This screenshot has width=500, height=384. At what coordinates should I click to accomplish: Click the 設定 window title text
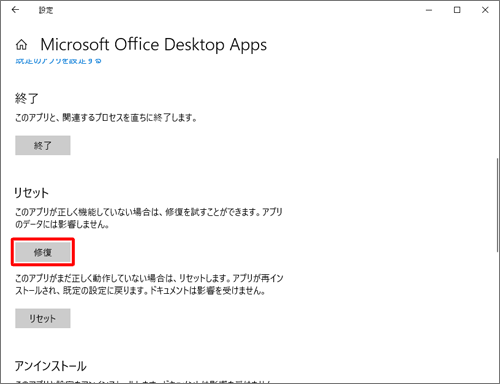pos(46,10)
